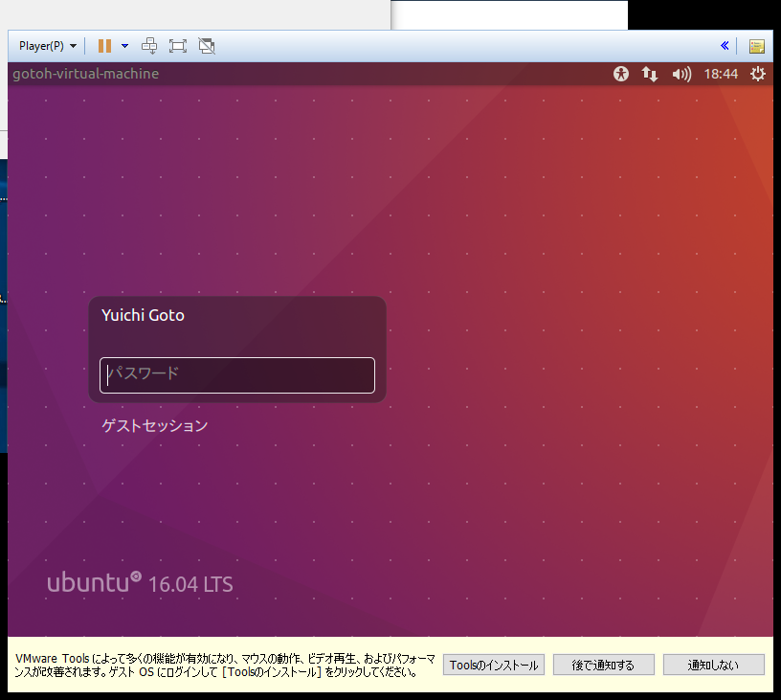This screenshot has height=700, width=781.
Task: Focus the パスワード password field
Action: (237, 375)
